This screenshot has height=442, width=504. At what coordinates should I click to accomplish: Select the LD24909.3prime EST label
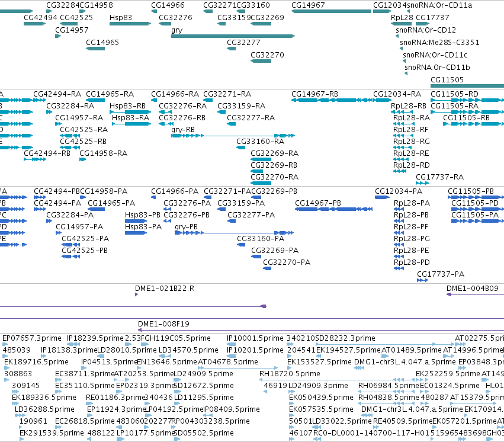318,386
